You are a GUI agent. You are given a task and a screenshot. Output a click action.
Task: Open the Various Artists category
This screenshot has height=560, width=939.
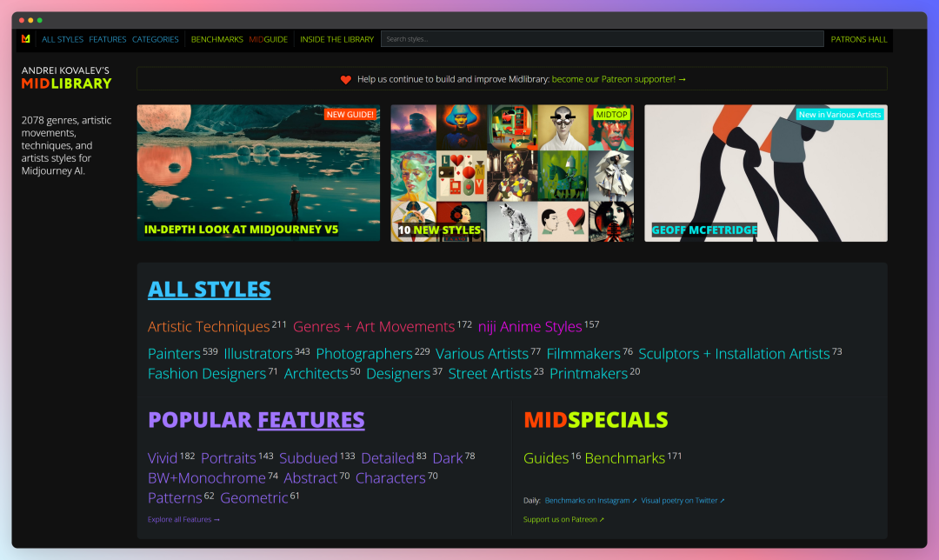pos(482,354)
